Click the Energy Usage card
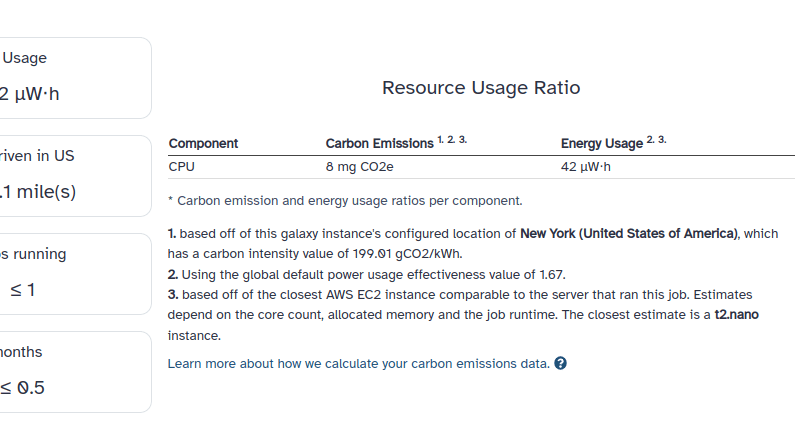Image resolution: width=797 pixels, height=442 pixels. point(75,78)
